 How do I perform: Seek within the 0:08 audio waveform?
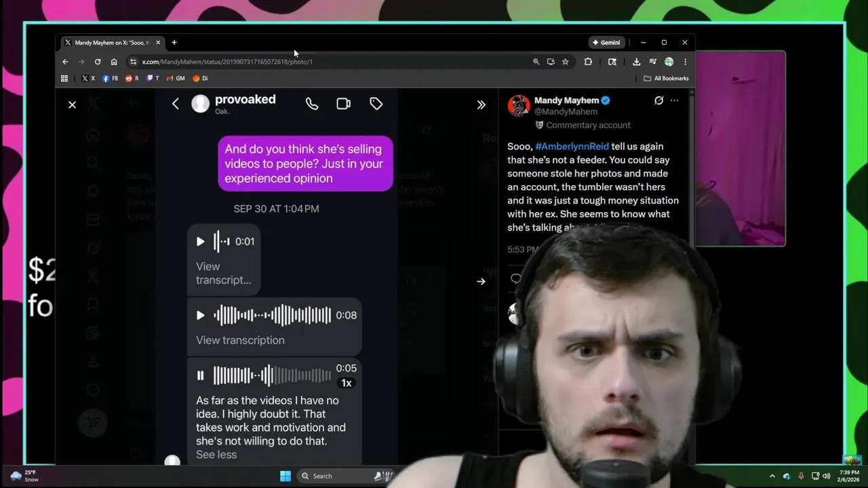(272, 315)
